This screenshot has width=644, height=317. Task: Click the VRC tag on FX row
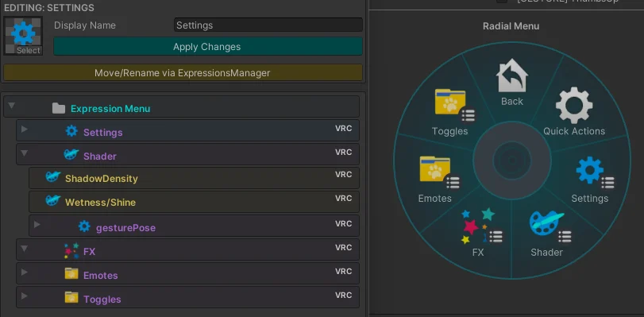[343, 248]
